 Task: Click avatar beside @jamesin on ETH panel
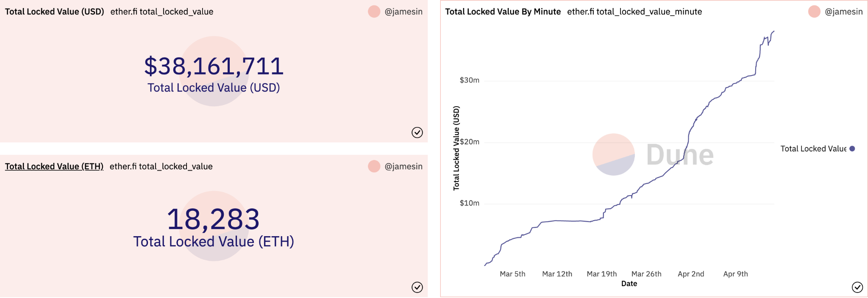tap(374, 166)
